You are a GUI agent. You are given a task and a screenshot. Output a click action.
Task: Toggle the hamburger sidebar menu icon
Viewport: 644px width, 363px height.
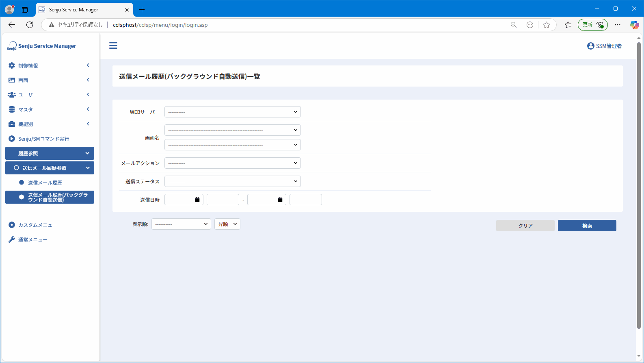pos(113,46)
